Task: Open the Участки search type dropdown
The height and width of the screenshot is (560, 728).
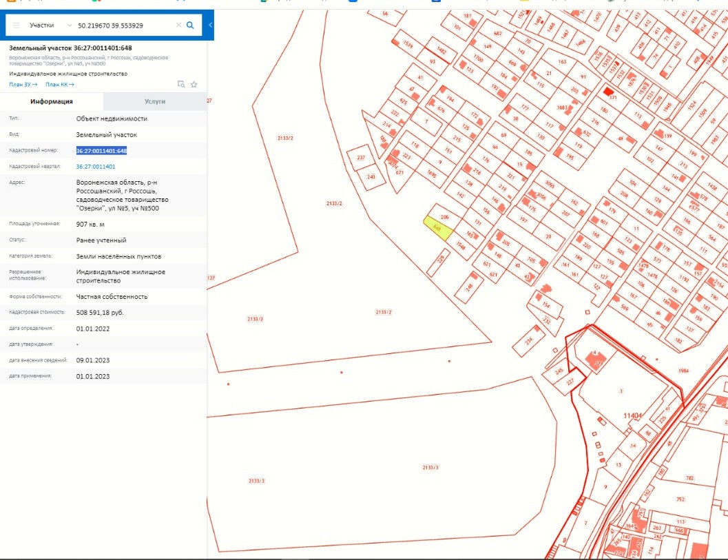Action: [x=50, y=25]
